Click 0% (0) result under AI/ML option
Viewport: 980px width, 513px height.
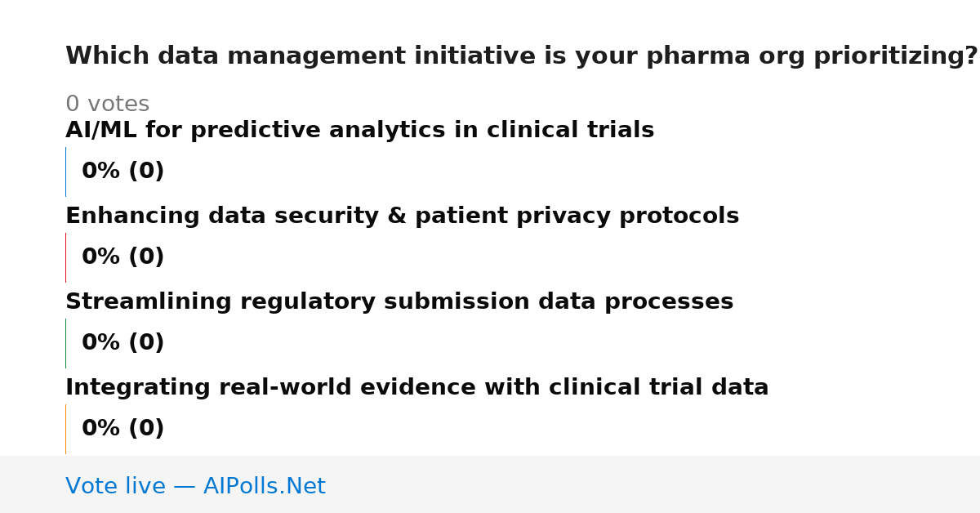pos(122,172)
